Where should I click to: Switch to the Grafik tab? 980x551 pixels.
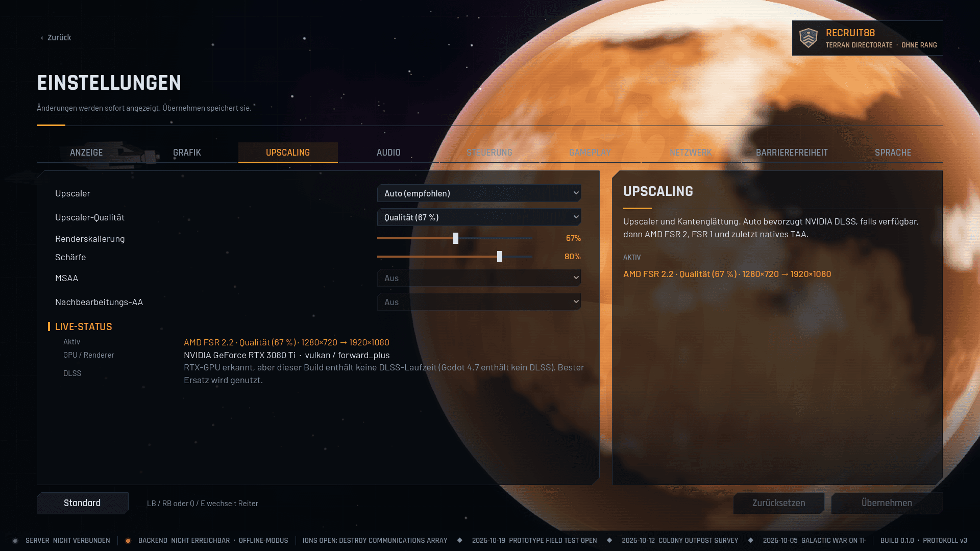187,153
